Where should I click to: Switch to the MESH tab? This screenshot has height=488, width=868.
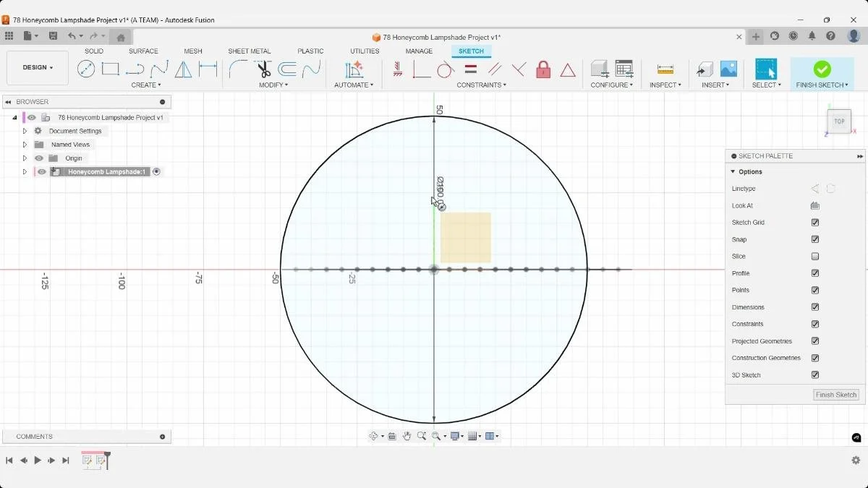coord(193,51)
